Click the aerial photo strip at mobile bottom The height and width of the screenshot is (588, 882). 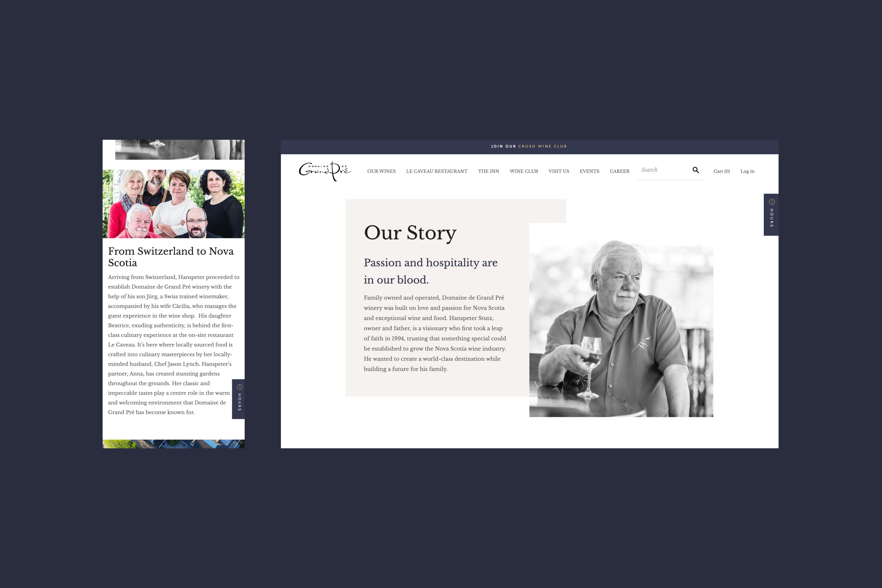click(174, 444)
